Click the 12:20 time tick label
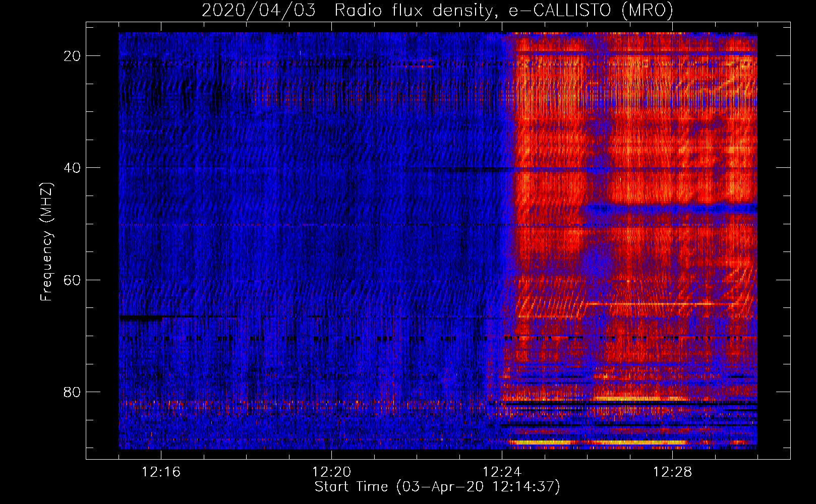This screenshot has width=816, height=504. click(331, 472)
